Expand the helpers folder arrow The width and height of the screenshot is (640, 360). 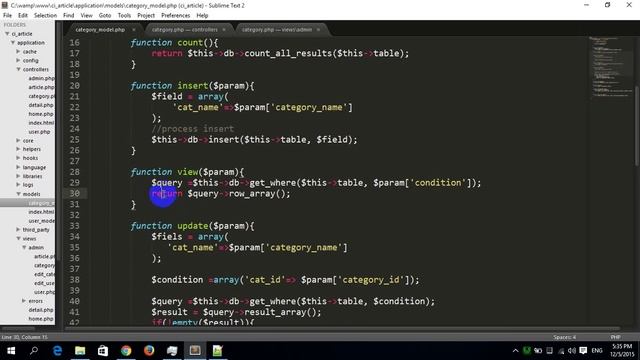pos(18,149)
